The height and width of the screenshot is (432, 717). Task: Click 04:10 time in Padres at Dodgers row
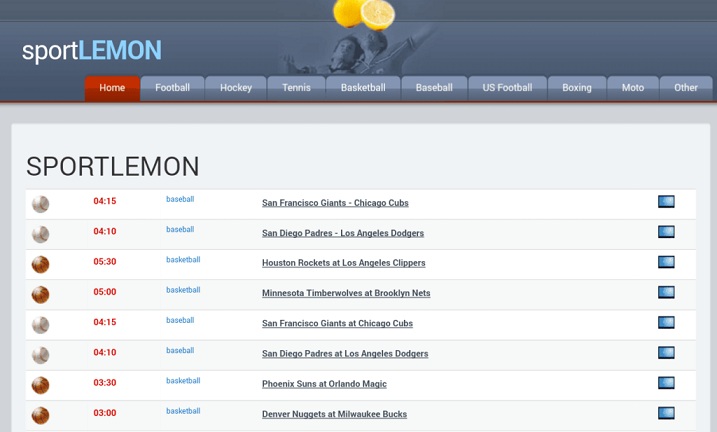105,352
